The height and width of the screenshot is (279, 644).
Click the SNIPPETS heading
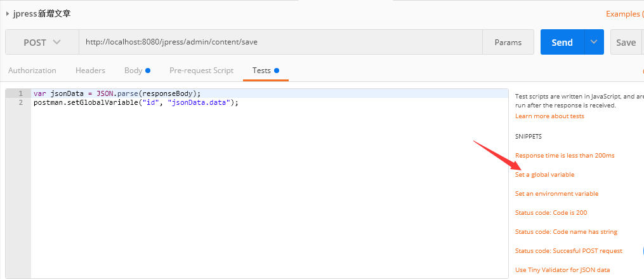point(528,137)
